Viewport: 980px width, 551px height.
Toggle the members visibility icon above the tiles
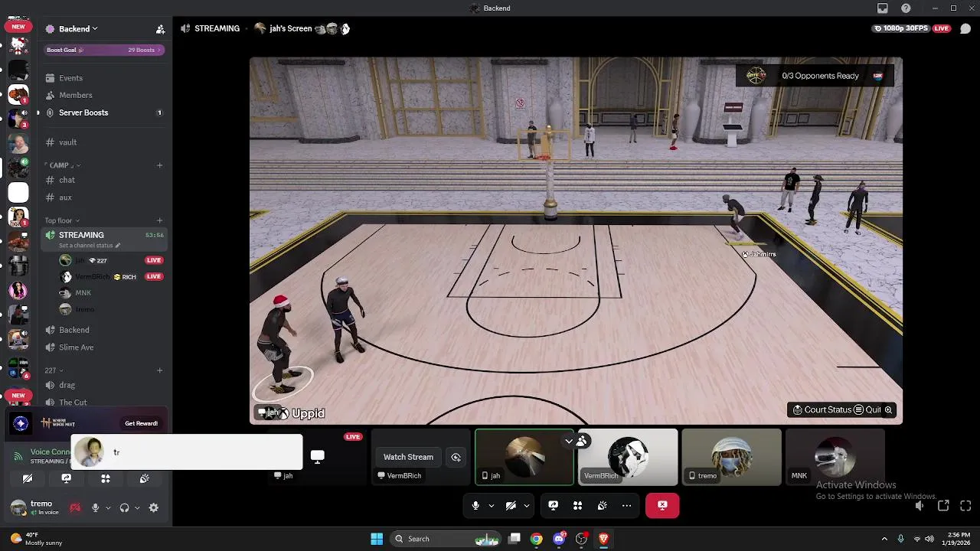582,441
